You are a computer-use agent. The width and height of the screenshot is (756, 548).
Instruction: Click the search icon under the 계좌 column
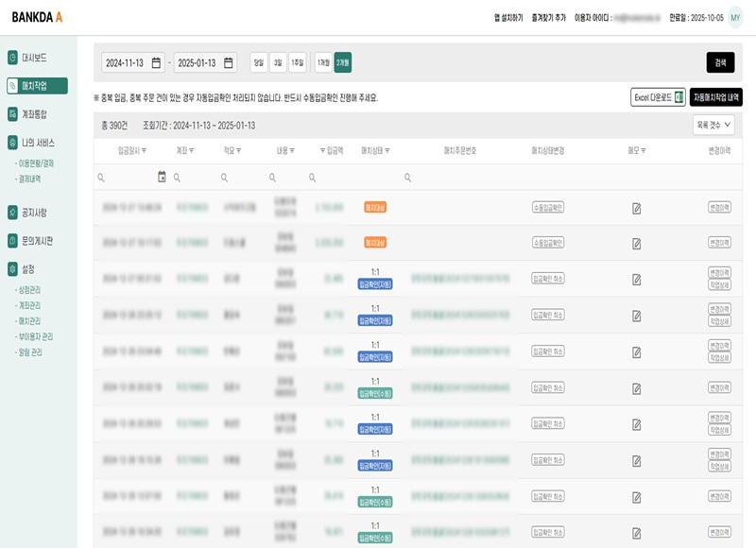tap(177, 178)
